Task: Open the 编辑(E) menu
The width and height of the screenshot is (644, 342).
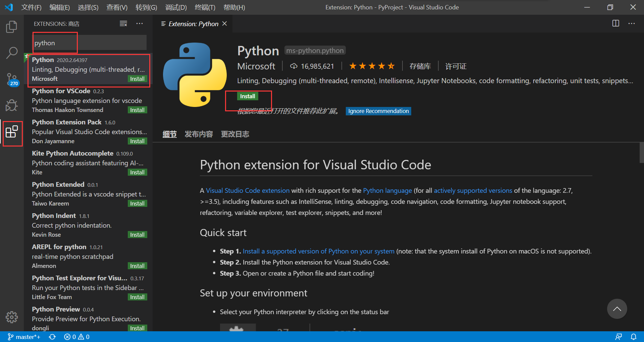Action: point(60,7)
